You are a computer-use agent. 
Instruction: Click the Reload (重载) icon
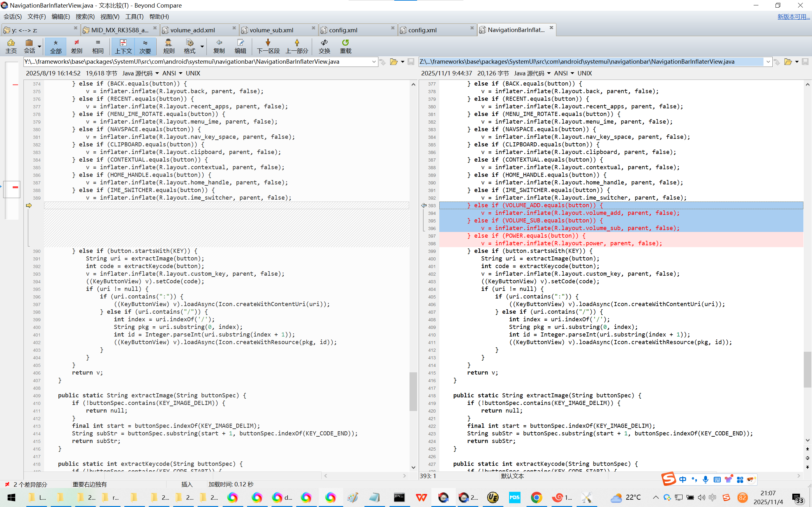click(345, 46)
